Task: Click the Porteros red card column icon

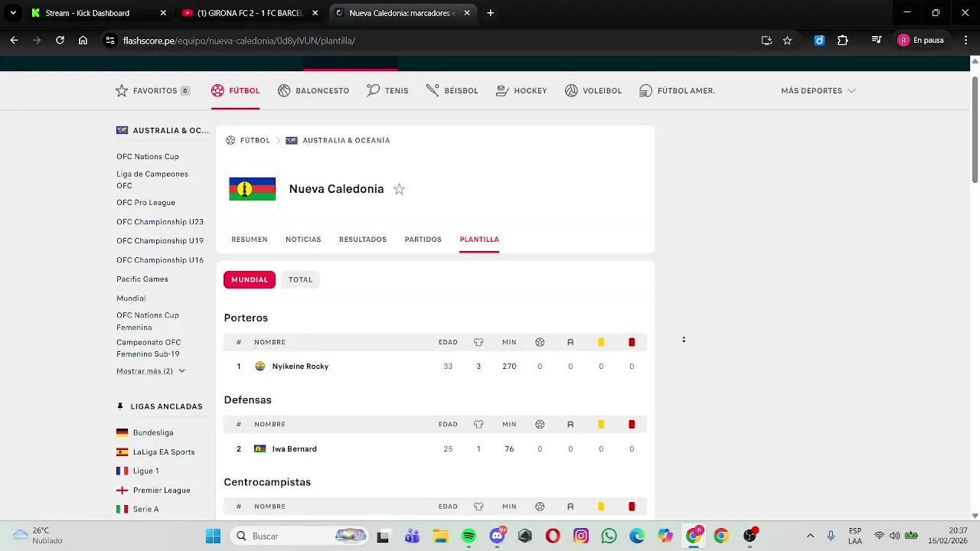Action: pos(632,342)
